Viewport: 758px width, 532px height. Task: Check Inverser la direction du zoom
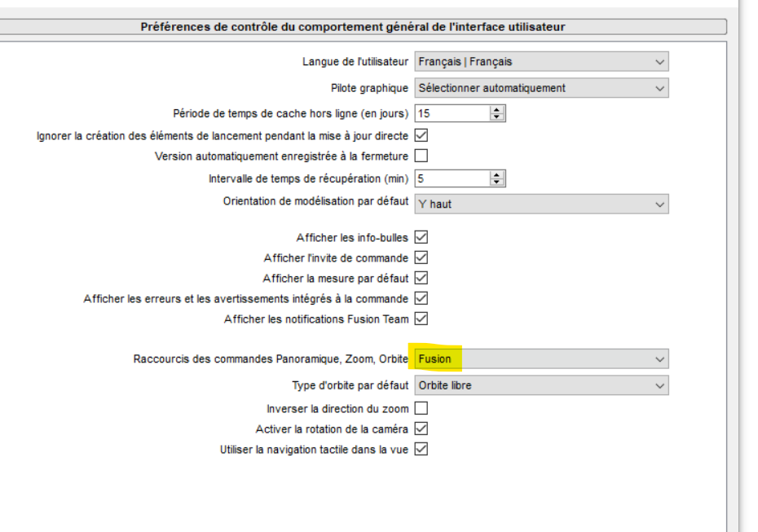(421, 408)
